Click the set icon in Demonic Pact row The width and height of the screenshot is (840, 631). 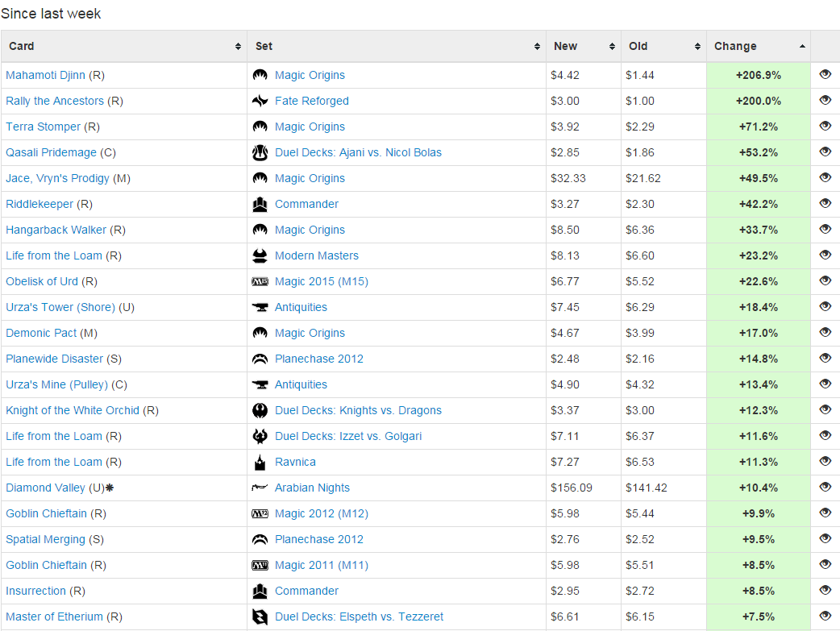click(x=260, y=333)
